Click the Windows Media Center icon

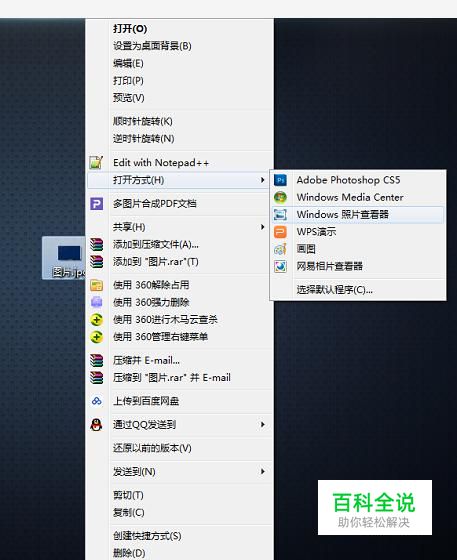click(x=280, y=198)
